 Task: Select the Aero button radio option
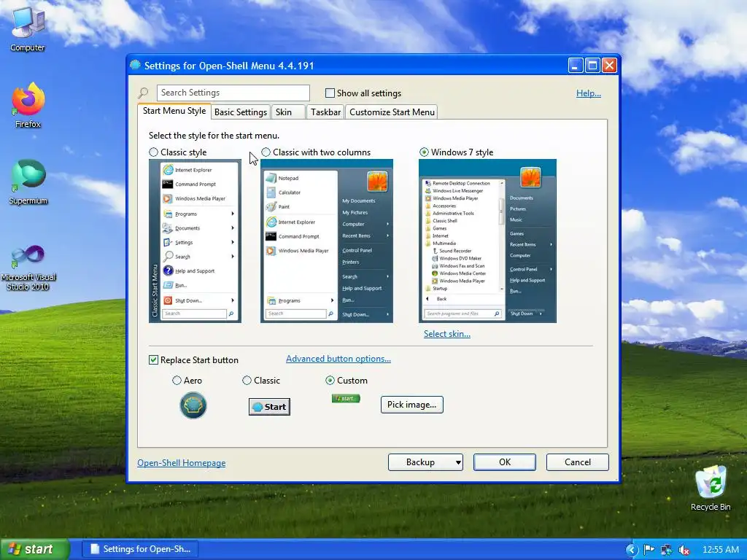point(177,381)
